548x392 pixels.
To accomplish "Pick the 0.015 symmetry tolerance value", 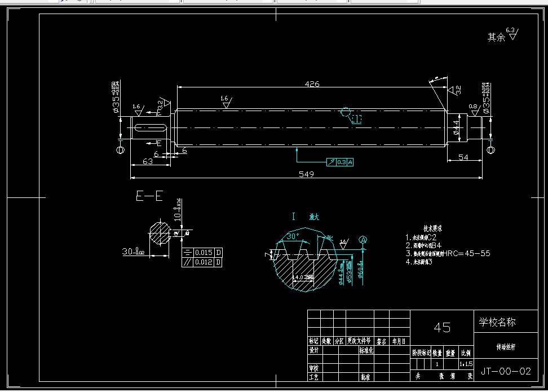I will point(204,253).
